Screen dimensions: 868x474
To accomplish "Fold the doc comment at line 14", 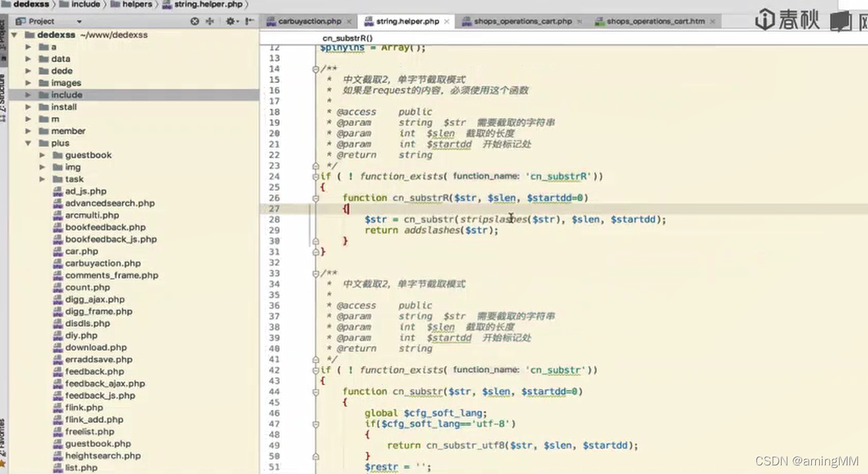I will [x=316, y=69].
